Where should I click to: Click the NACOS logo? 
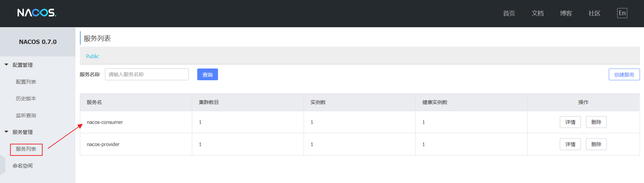[37, 13]
